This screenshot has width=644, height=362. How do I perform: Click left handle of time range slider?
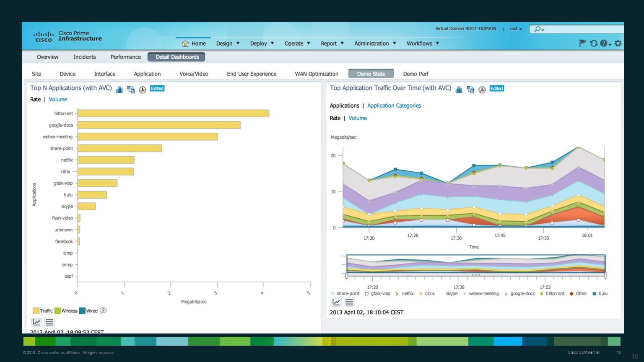[347, 275]
